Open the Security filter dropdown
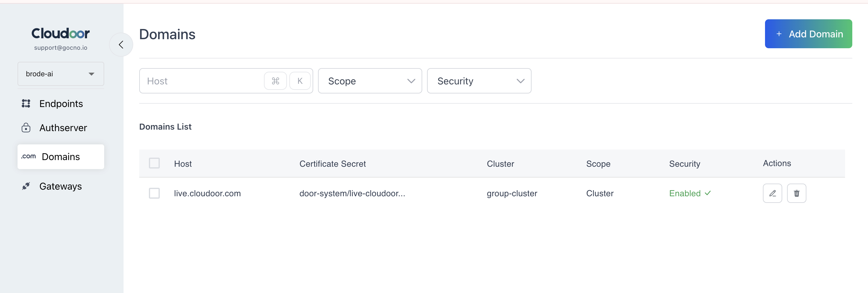Screen dimensions: 868x293 pyautogui.click(x=479, y=81)
